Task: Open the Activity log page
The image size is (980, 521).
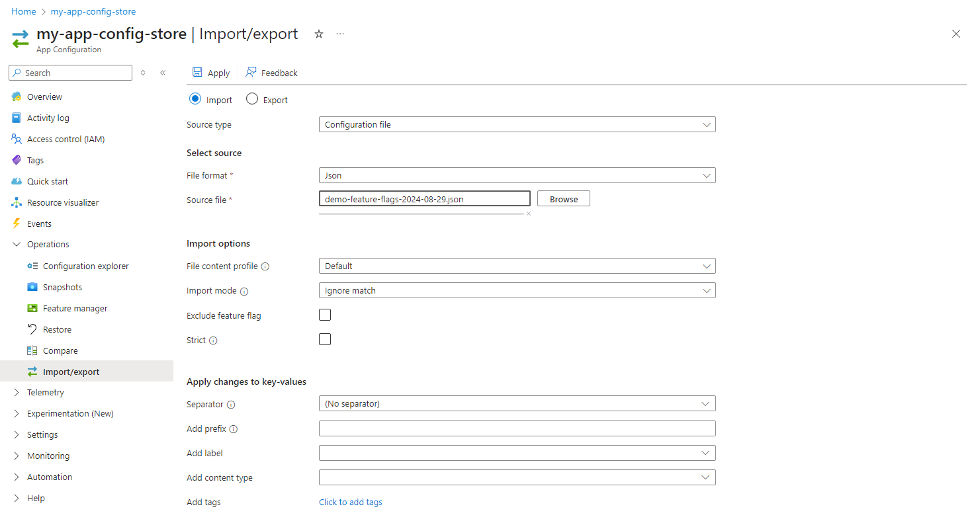Action: pyautogui.click(x=48, y=117)
